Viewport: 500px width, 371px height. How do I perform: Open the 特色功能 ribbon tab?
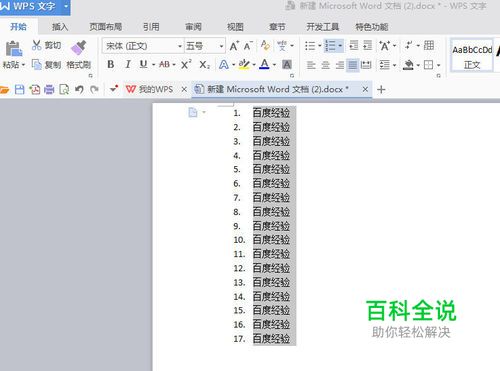click(x=372, y=27)
